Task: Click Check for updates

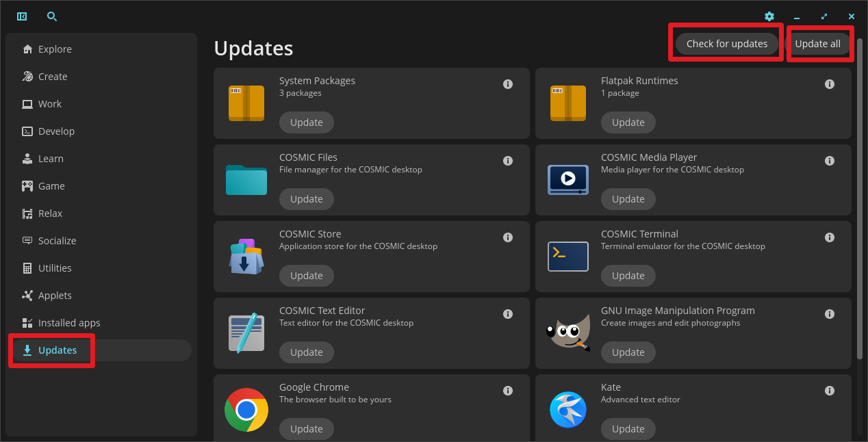Action: click(x=726, y=43)
